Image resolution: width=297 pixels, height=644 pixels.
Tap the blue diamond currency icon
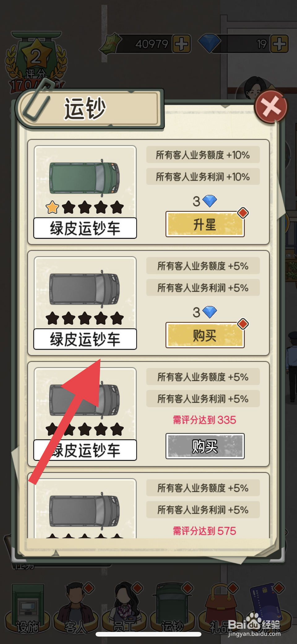(209, 43)
